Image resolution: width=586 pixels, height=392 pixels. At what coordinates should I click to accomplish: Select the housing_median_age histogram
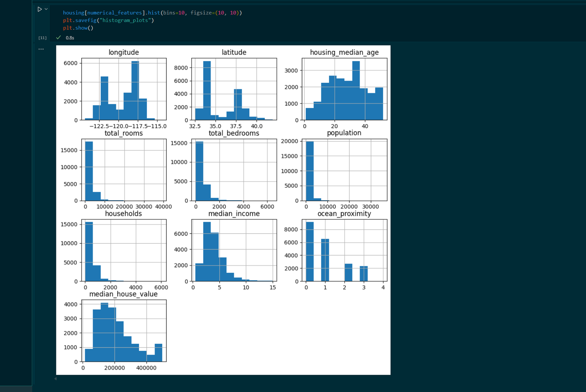[344, 89]
